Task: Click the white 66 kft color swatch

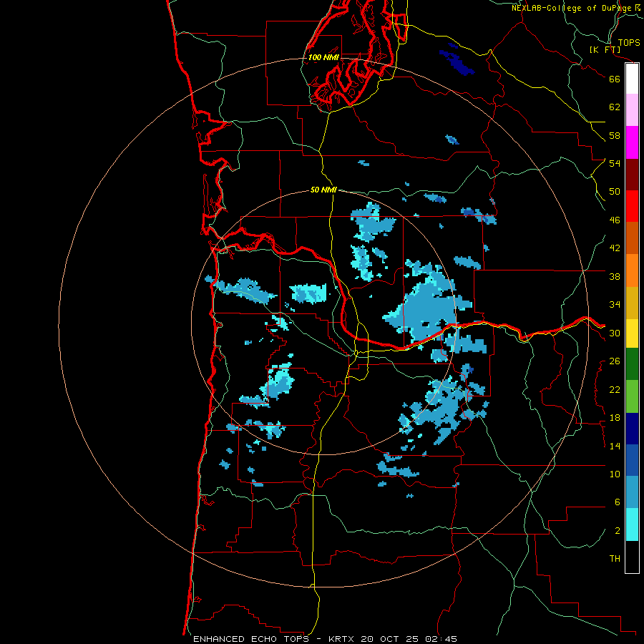Action: [x=632, y=79]
